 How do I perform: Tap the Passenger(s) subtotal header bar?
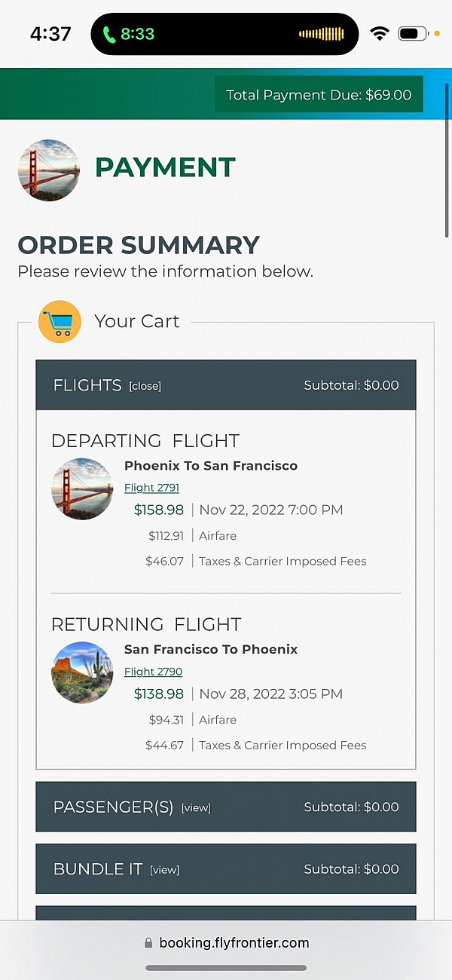(x=226, y=807)
